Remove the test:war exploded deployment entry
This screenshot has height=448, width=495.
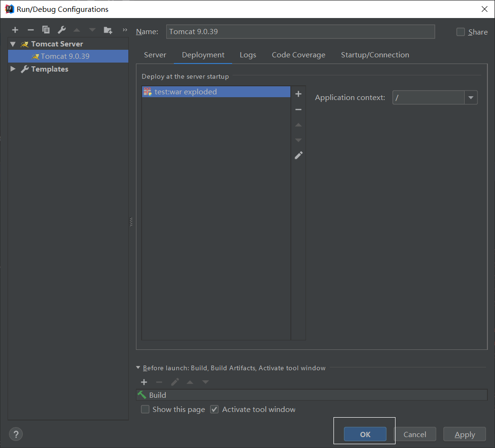pyautogui.click(x=298, y=110)
